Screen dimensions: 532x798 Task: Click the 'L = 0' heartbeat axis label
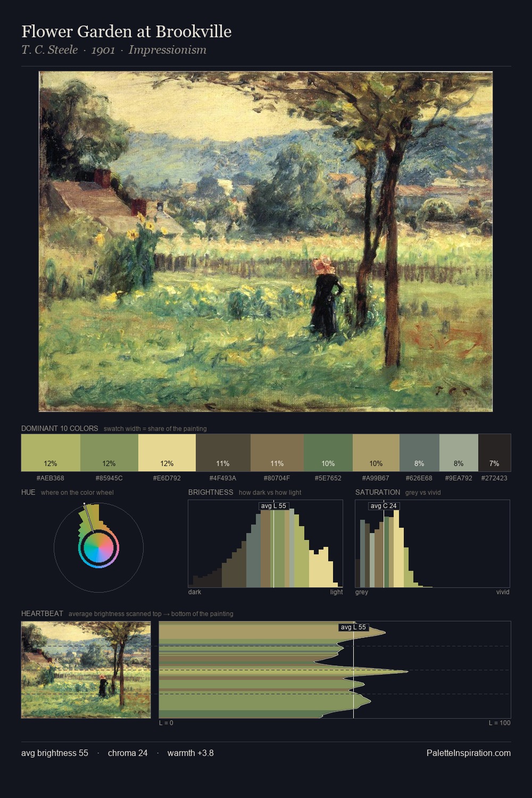coord(166,723)
